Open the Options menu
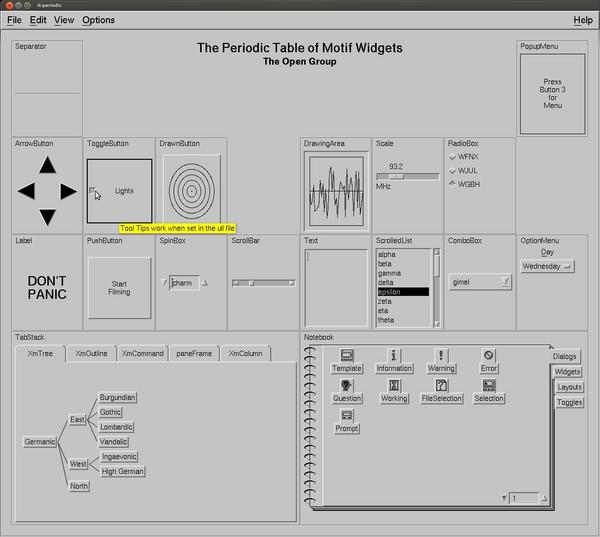 [x=98, y=20]
